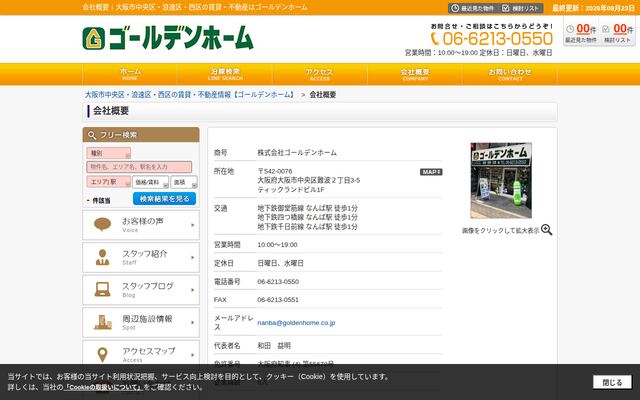Open recently viewed properties clock icon in top bar

(455, 8)
